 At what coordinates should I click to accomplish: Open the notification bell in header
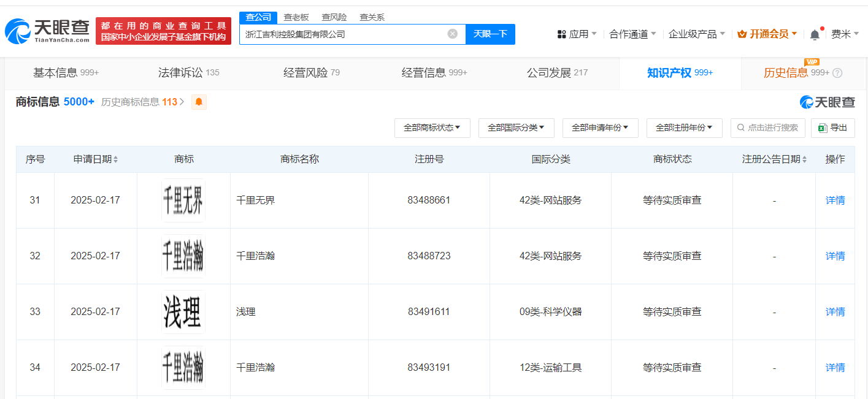[x=815, y=34]
